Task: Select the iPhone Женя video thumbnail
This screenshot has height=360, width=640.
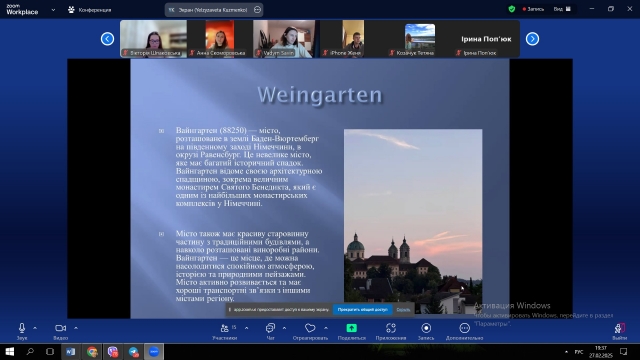Action: (x=353, y=39)
